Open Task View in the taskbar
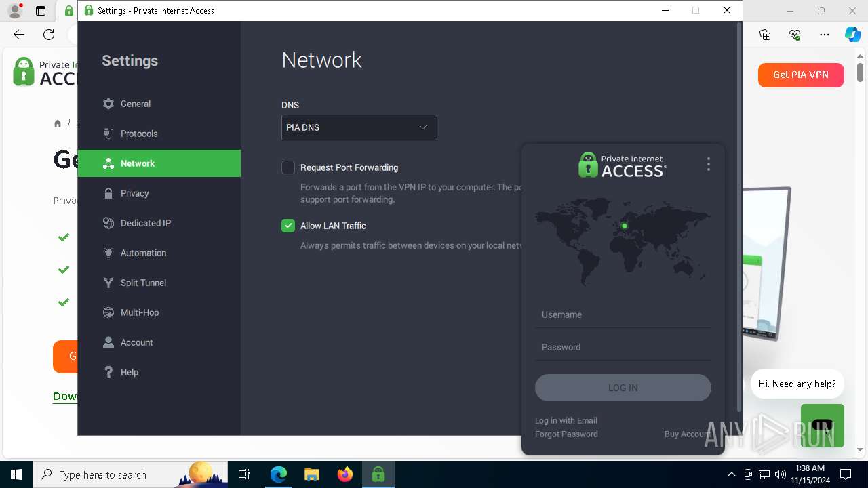The width and height of the screenshot is (868, 488). click(x=245, y=474)
